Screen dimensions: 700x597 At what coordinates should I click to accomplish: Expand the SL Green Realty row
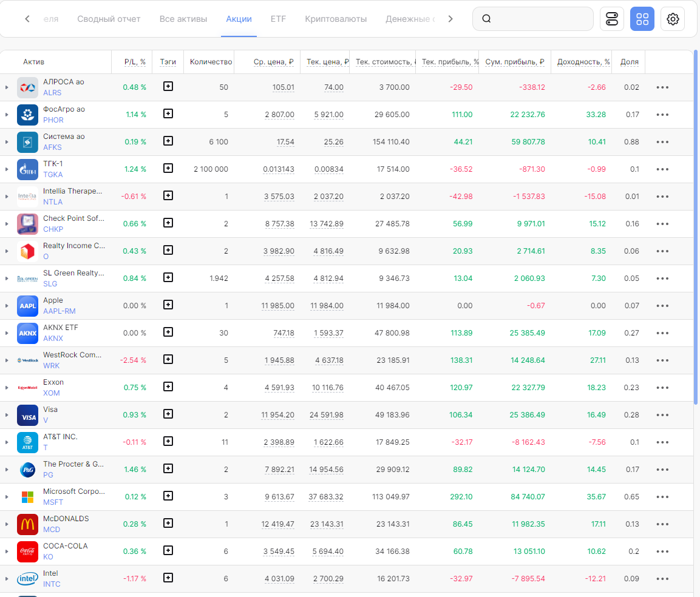(x=7, y=278)
